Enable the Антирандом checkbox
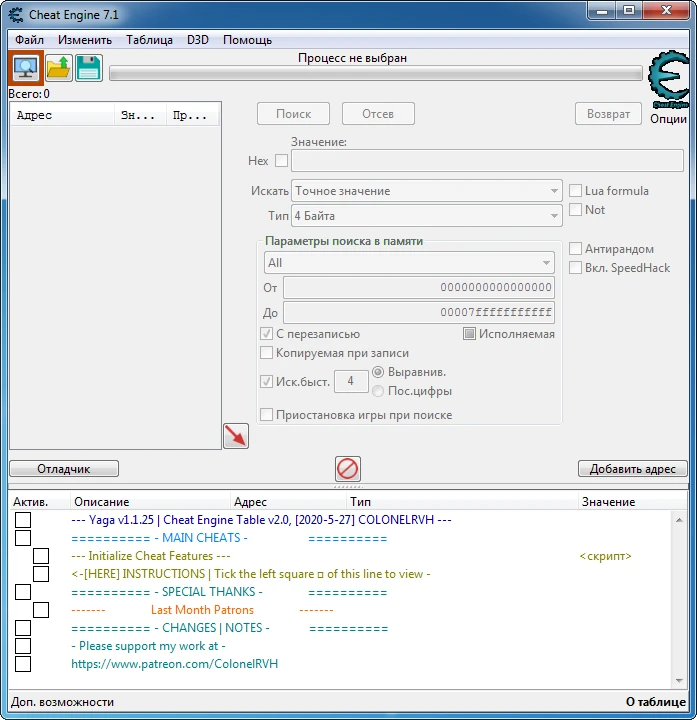697x720 pixels. 575,249
